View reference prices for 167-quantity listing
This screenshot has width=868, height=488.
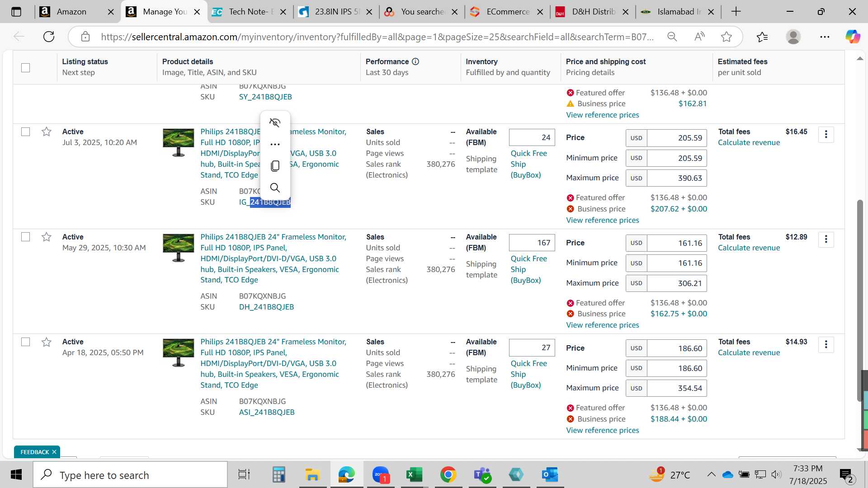click(x=603, y=325)
